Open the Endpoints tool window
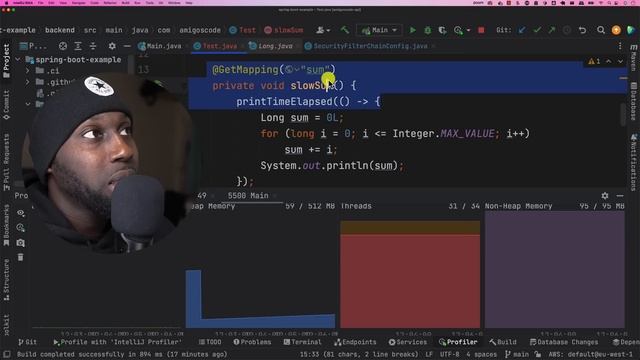This screenshot has width=640, height=360. [355, 342]
